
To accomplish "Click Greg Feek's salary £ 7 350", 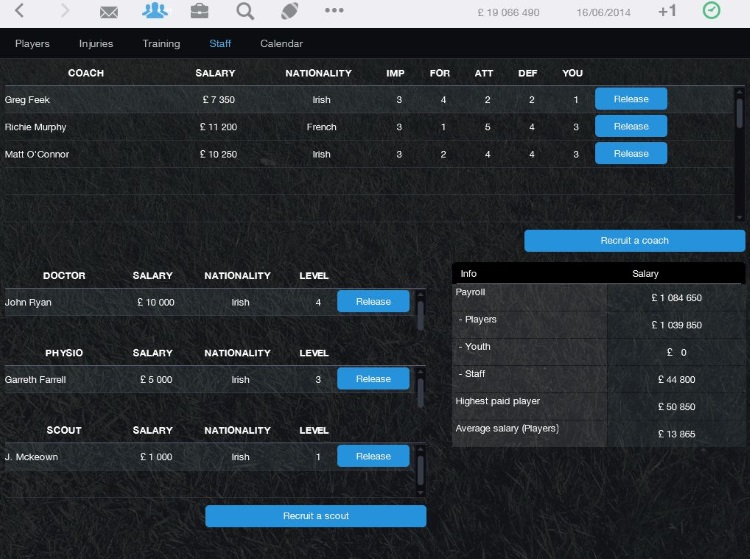I will [219, 100].
